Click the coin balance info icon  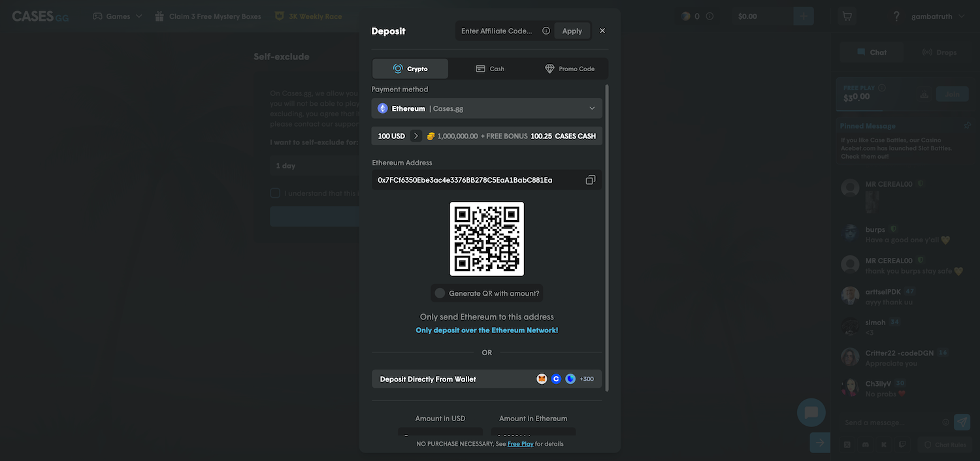coord(710,16)
